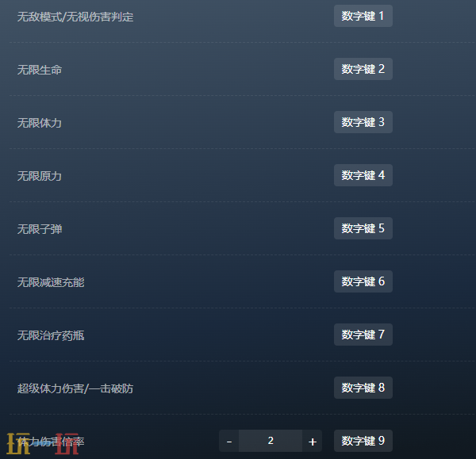Select the 无限体力 cheat option
476x459 pixels.
[x=40, y=123]
